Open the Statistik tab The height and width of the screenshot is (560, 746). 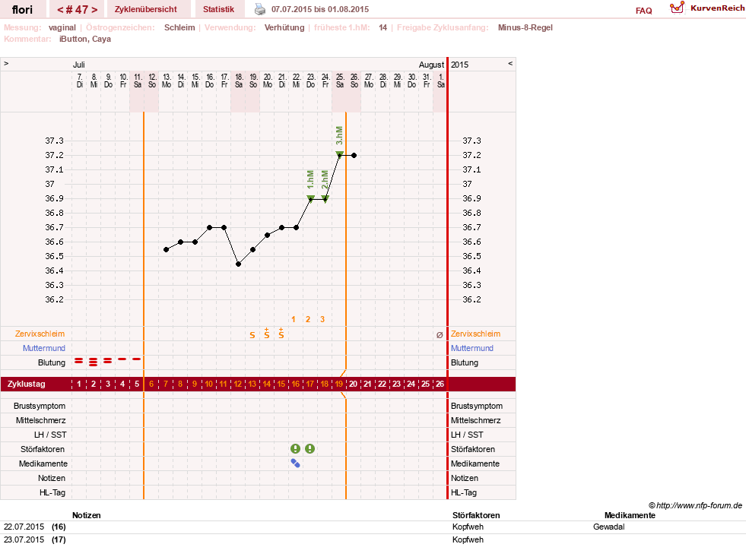pyautogui.click(x=218, y=9)
